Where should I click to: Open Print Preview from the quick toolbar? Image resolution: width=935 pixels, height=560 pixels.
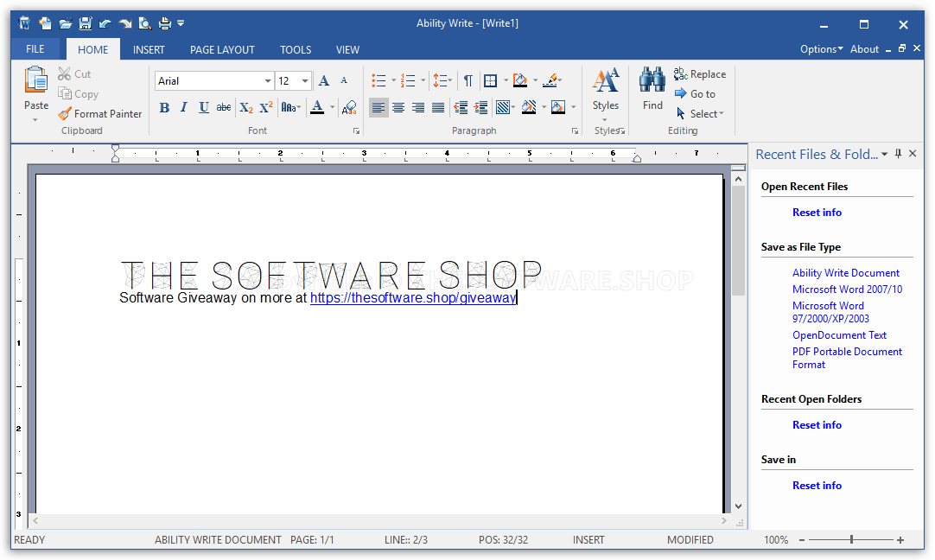[x=147, y=23]
